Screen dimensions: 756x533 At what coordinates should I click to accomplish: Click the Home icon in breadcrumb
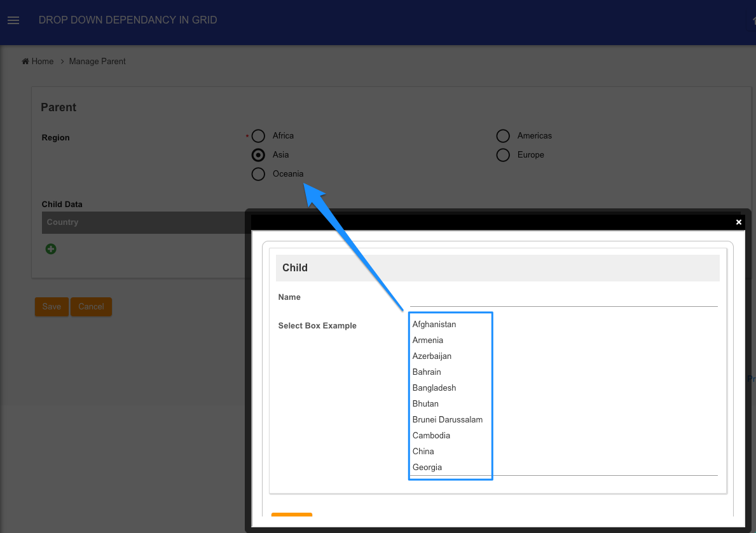(25, 61)
